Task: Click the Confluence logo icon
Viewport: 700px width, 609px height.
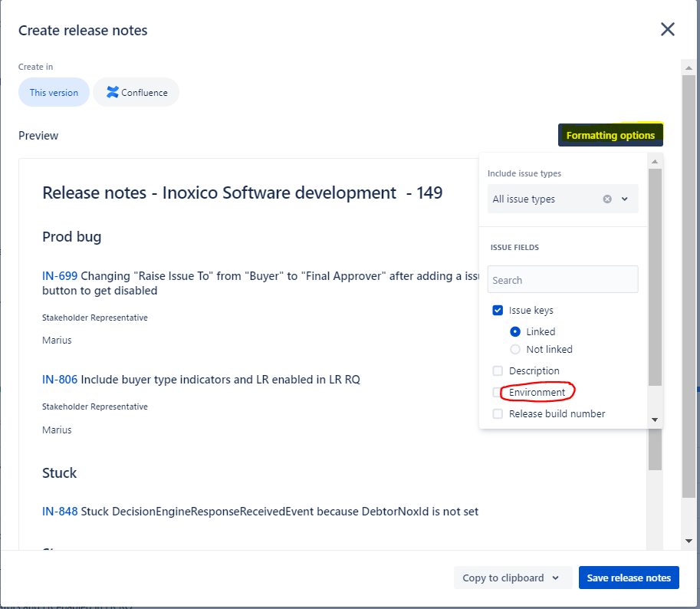Action: (x=113, y=92)
